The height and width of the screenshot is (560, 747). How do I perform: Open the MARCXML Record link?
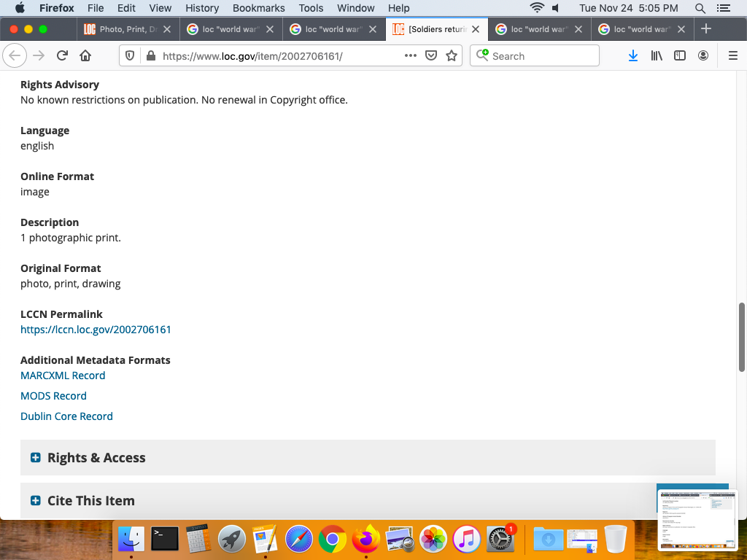(x=63, y=376)
